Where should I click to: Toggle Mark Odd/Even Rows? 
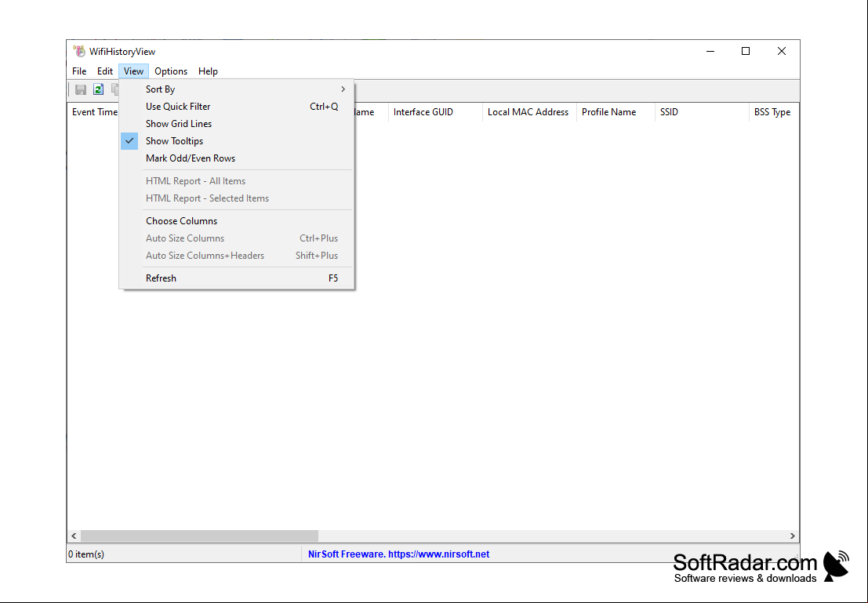coord(237,158)
